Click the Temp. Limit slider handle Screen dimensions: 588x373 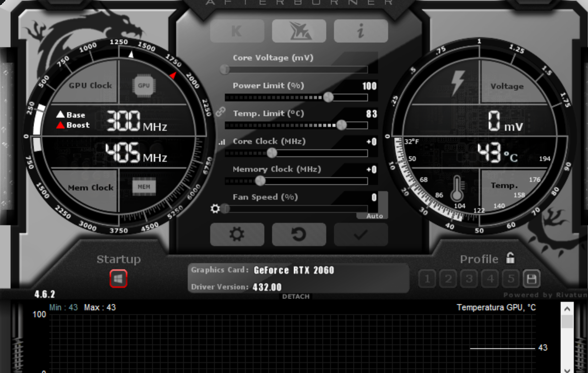341,125
